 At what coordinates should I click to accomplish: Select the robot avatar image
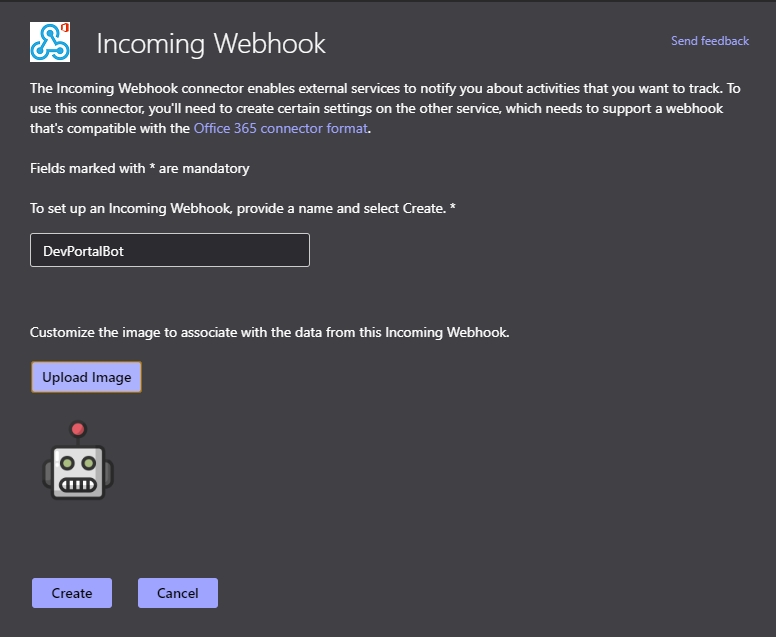78,460
